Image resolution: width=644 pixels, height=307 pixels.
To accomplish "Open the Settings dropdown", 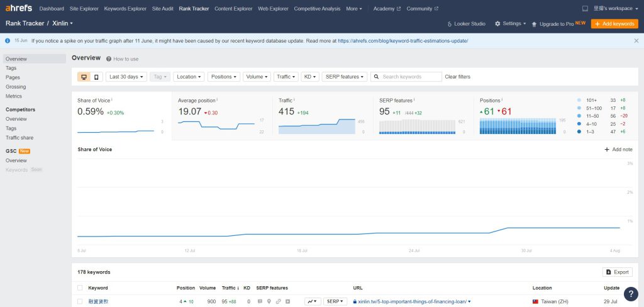I will 511,24.
